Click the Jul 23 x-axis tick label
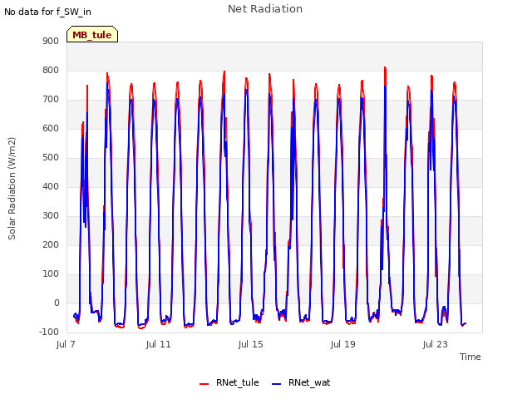 click(435, 344)
